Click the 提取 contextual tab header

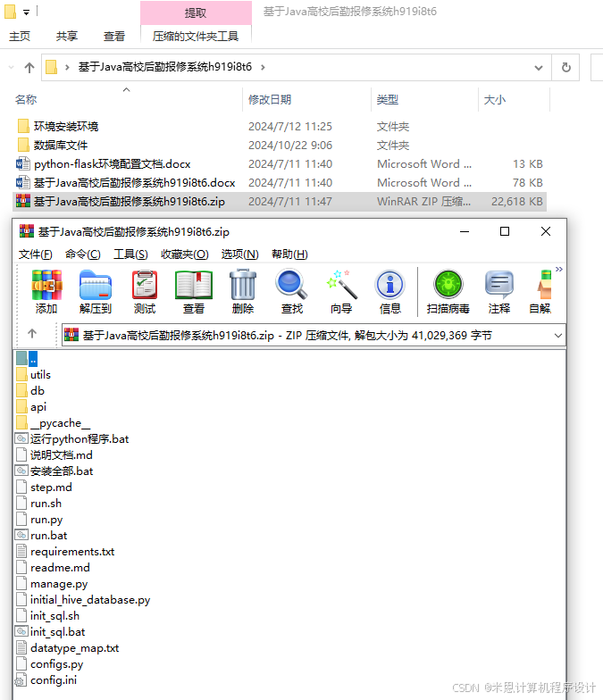[196, 12]
